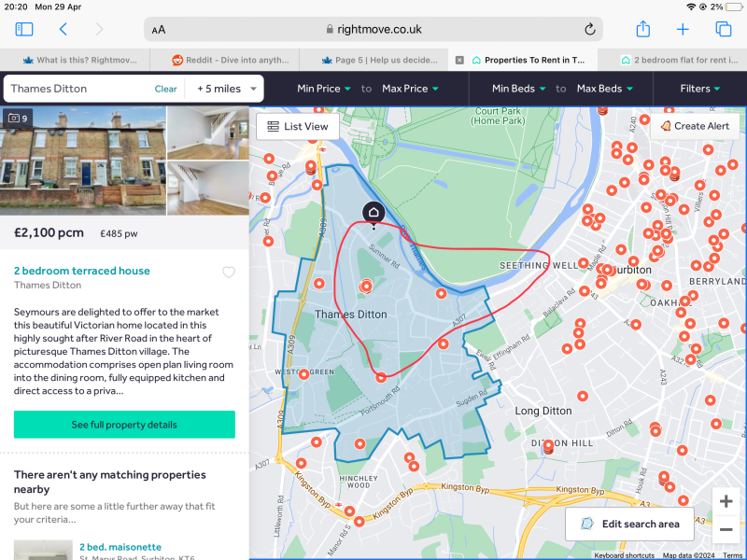This screenshot has width=747, height=560.
Task: Switch to the Reddit tab
Action: pos(231,60)
